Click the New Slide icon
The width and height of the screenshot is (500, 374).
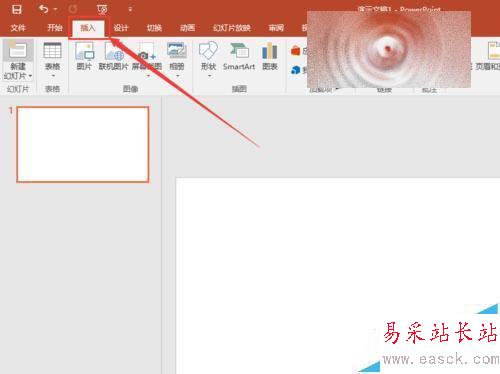point(18,50)
